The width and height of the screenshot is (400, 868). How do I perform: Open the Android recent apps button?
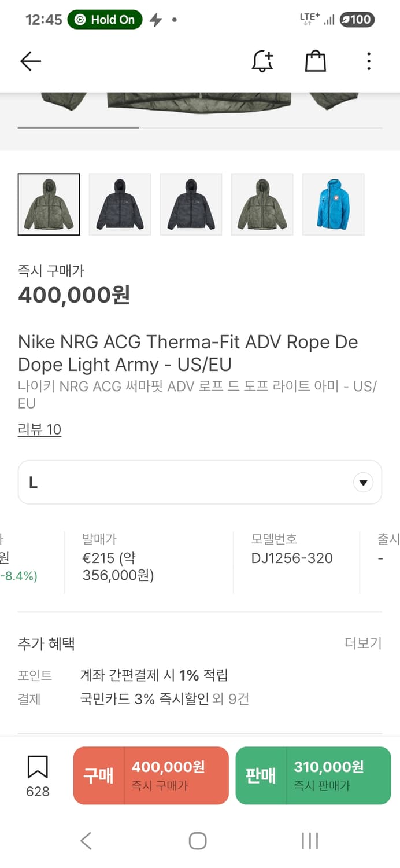pyautogui.click(x=310, y=841)
